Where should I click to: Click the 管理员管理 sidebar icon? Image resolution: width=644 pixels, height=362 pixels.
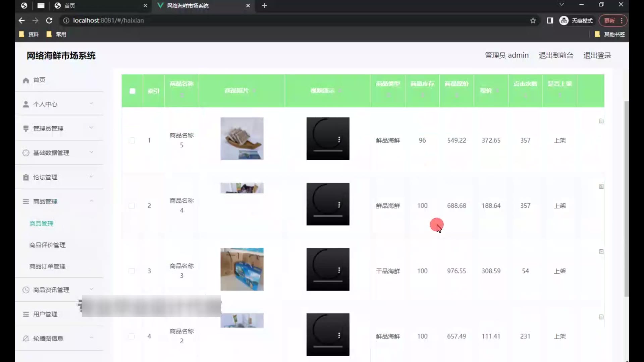tap(26, 129)
